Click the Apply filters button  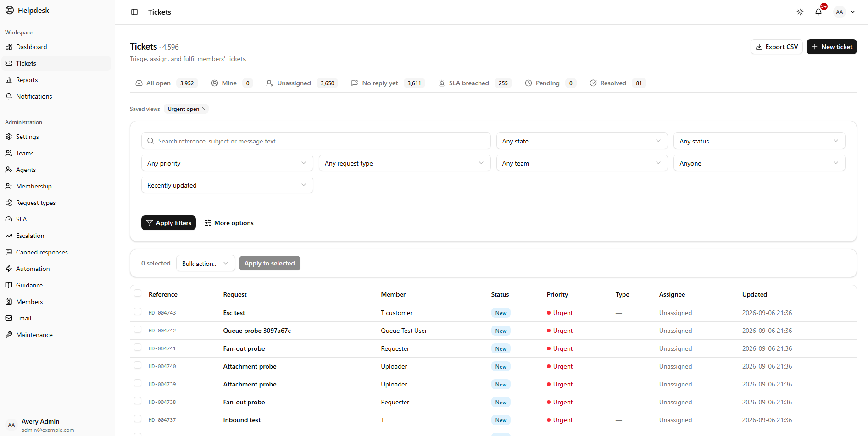tap(169, 223)
